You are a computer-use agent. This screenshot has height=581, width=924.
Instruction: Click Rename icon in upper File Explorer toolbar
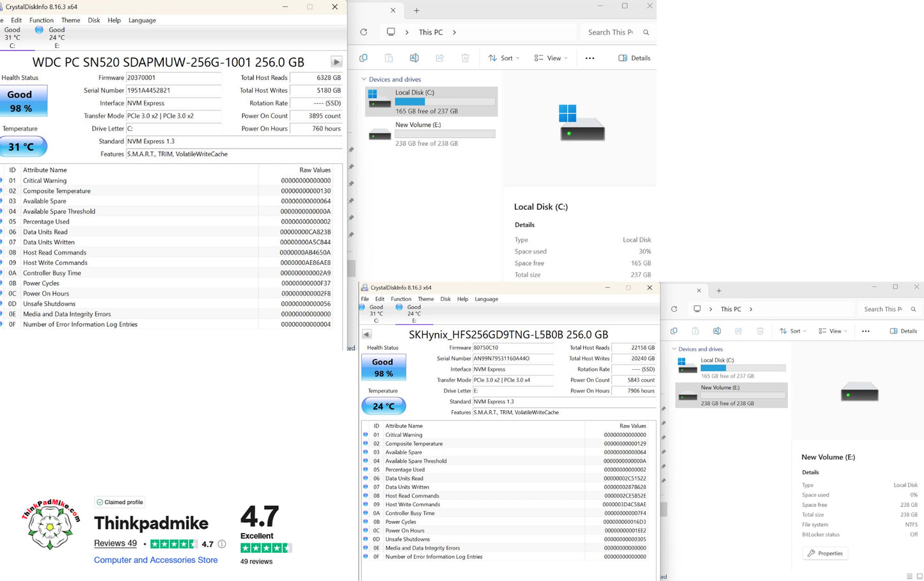pyautogui.click(x=414, y=58)
